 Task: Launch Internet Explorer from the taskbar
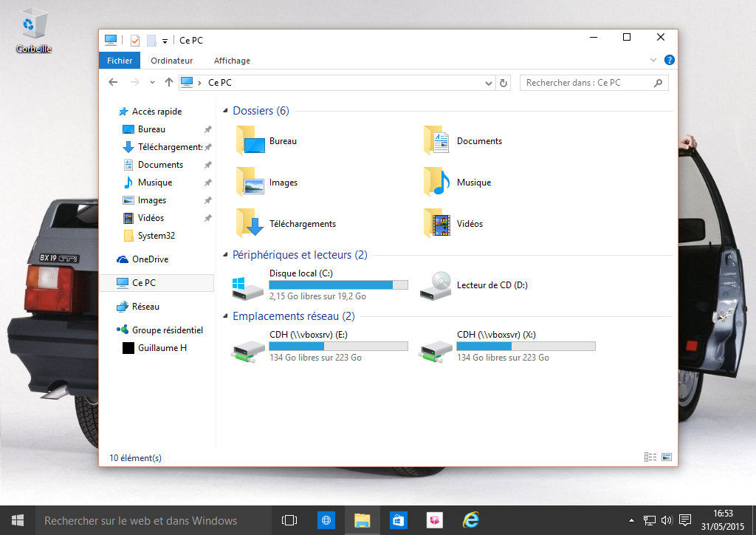click(470, 520)
